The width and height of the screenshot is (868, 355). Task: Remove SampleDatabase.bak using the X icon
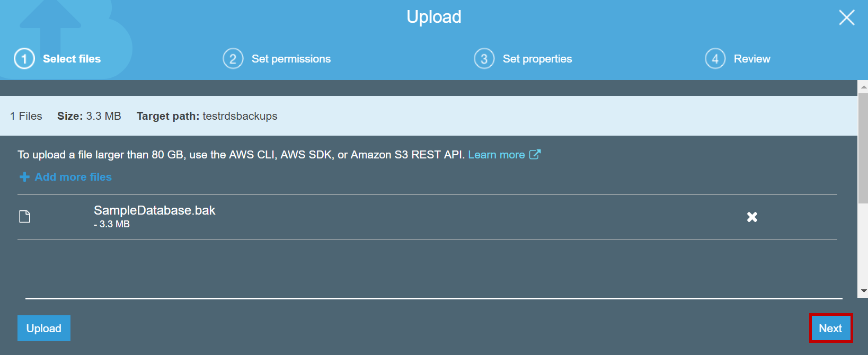coord(752,217)
